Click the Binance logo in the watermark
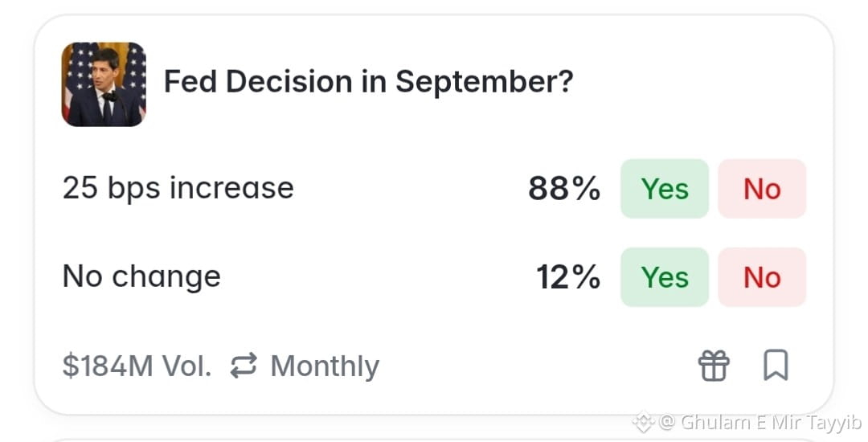 (644, 423)
